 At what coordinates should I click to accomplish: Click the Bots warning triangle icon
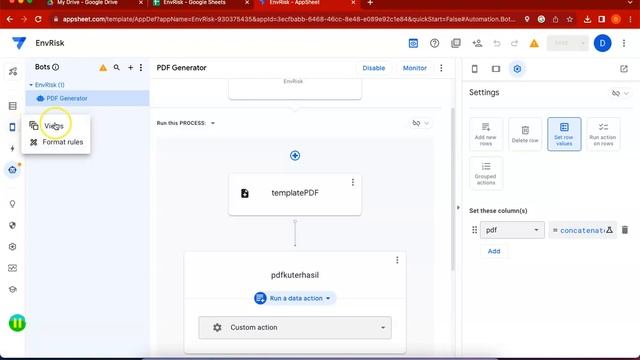[x=103, y=68]
